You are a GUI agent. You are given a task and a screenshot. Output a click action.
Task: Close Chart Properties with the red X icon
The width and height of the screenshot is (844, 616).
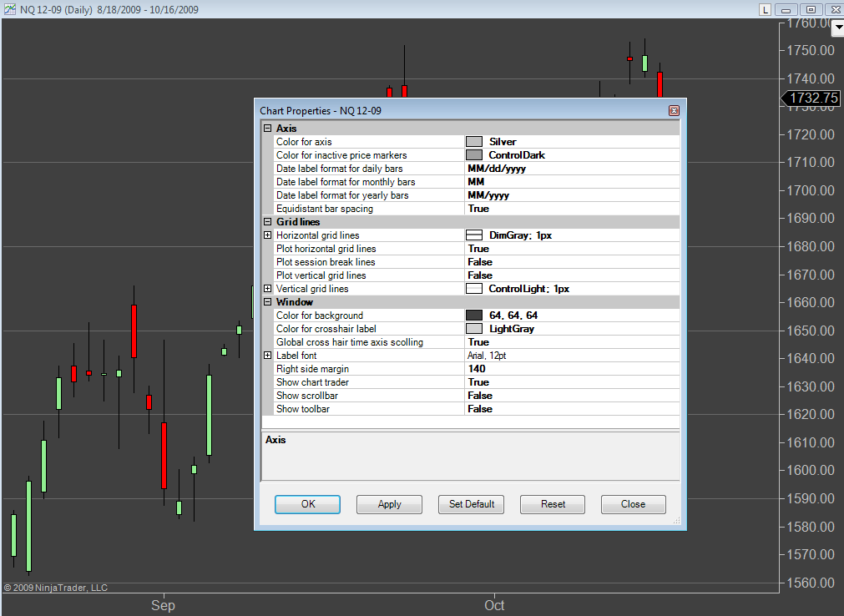(x=674, y=110)
